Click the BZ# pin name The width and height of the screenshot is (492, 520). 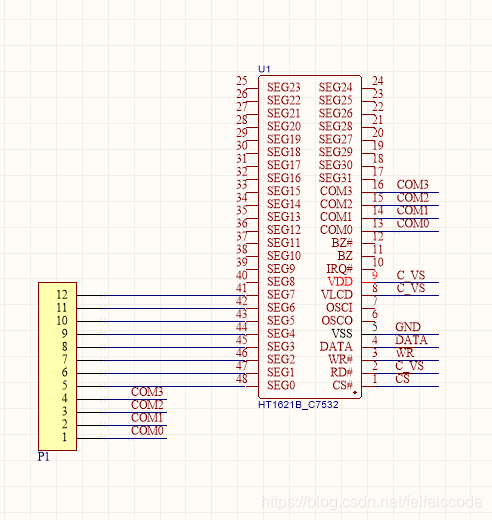click(342, 243)
